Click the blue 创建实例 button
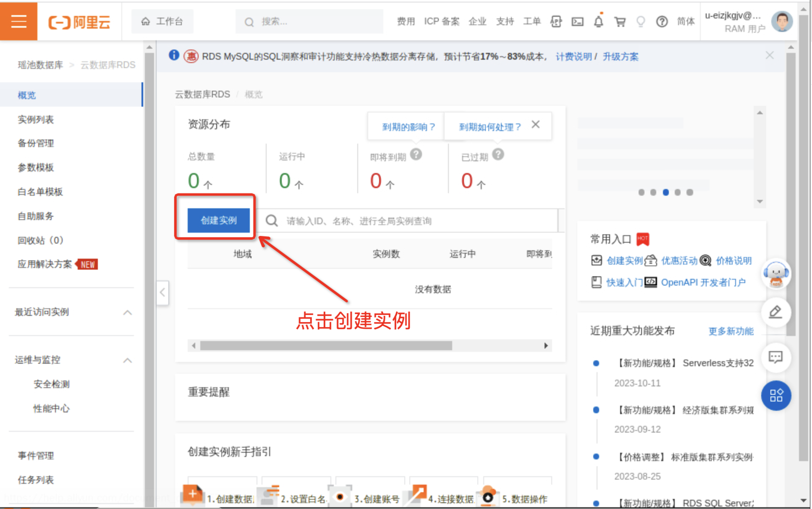 click(218, 220)
